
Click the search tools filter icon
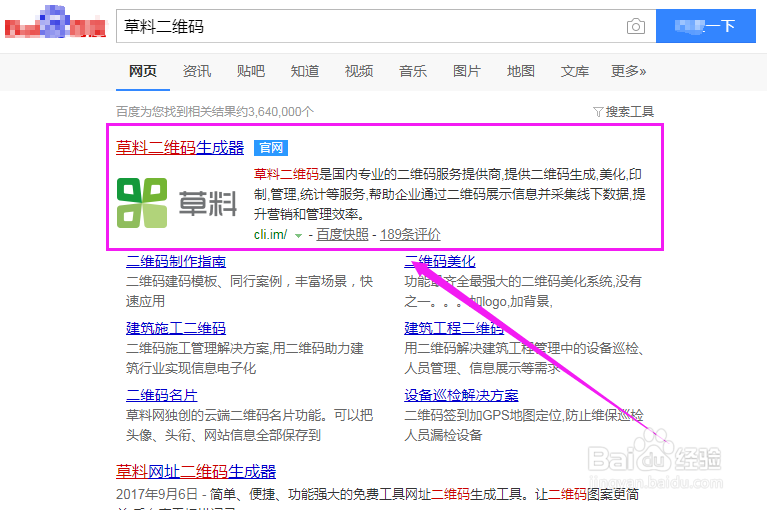pos(598,112)
